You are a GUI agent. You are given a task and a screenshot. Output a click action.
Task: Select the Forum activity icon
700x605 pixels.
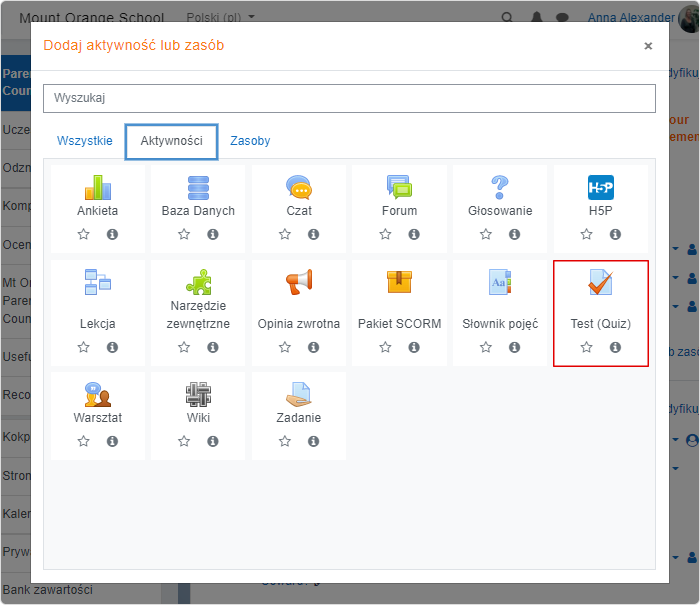[x=399, y=187]
